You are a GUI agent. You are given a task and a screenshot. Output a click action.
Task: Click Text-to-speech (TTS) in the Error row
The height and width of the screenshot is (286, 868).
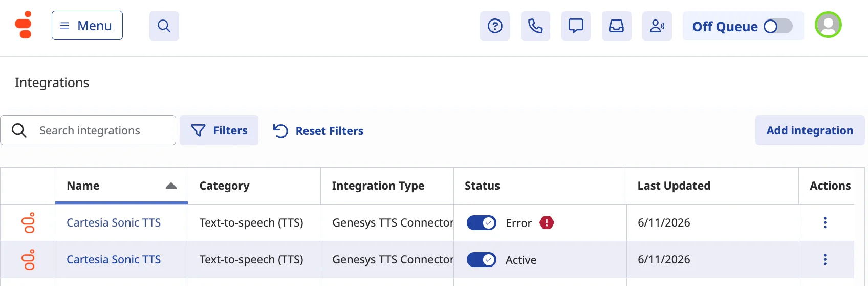[251, 222]
